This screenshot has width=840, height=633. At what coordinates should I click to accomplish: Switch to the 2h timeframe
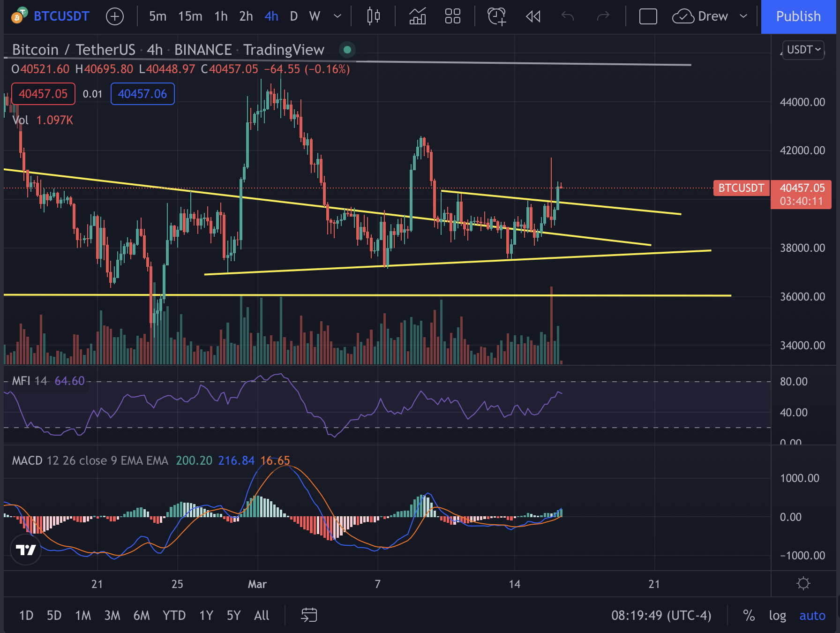246,16
